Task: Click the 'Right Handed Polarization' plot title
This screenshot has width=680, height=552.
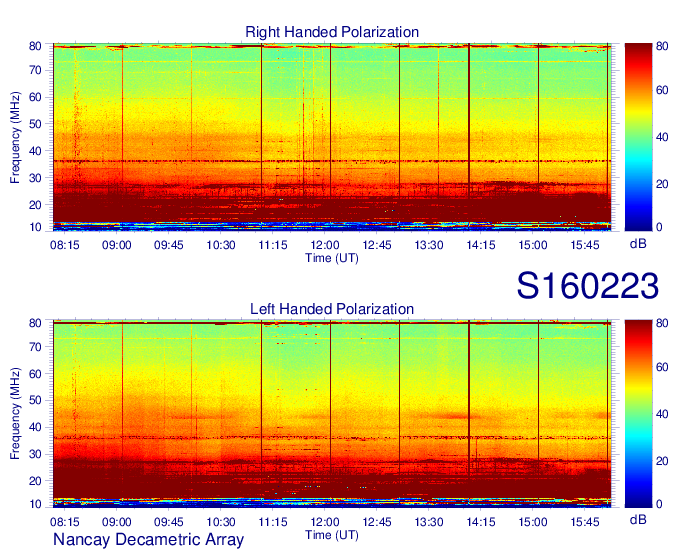Action: 332,32
